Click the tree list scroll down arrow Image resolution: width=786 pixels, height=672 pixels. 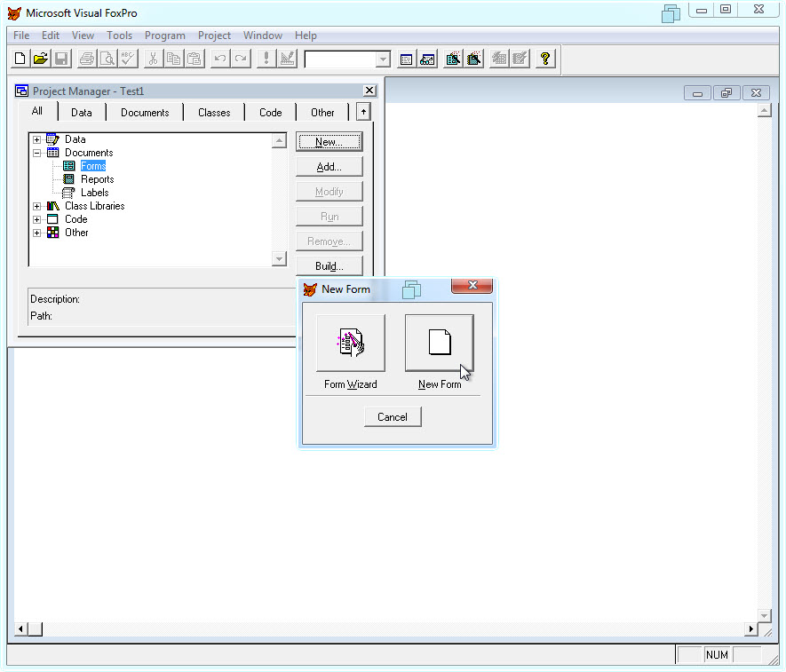tap(279, 258)
